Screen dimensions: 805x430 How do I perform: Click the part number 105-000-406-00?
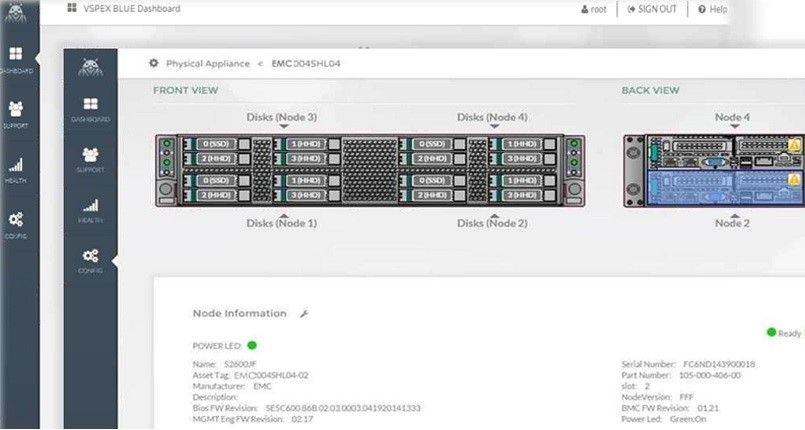click(710, 375)
